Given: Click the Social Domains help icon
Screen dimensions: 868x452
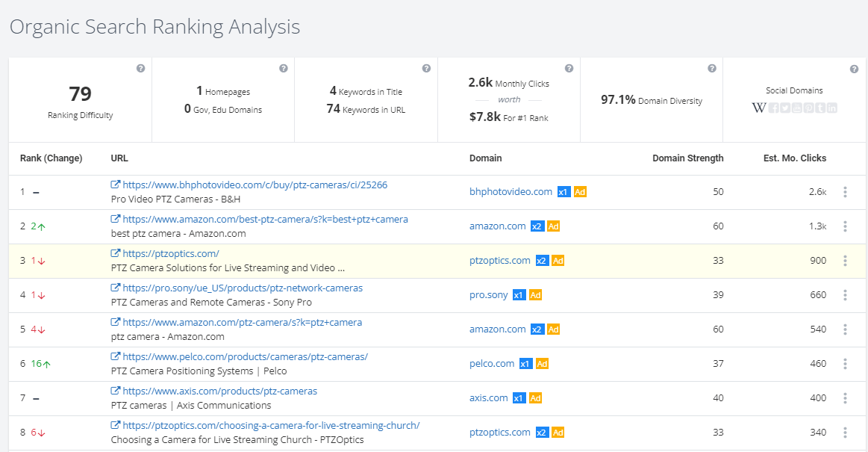Looking at the screenshot, I should click(854, 69).
